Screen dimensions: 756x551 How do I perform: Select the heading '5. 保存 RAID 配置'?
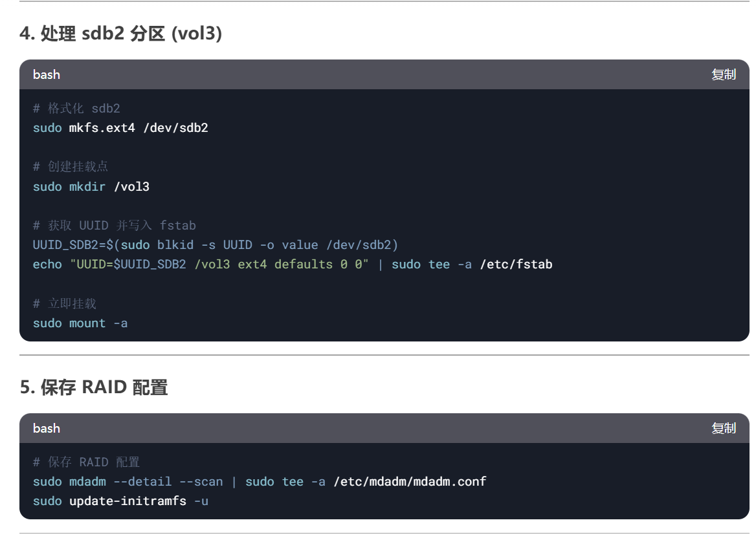click(x=94, y=387)
